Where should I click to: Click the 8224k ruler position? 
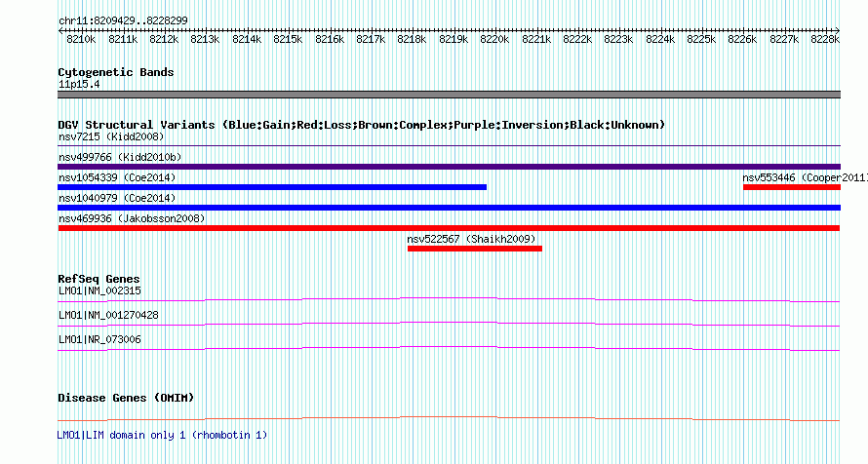[x=660, y=39]
